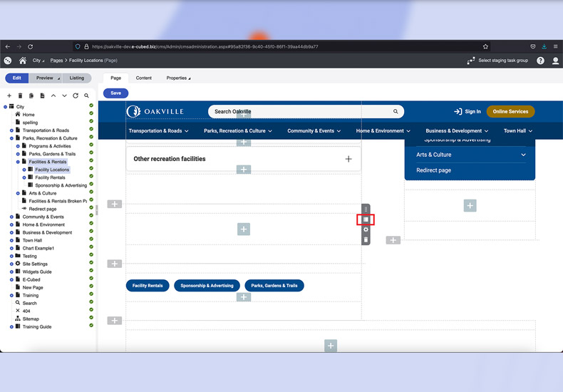Click the delete trash icon in tree toolbar
This screenshot has width=563, height=392.
tap(21, 96)
